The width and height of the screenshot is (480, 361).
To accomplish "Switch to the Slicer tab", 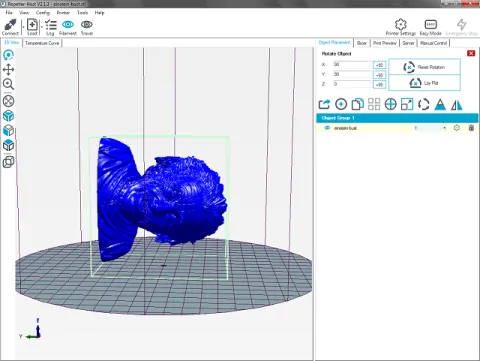I will [361, 43].
